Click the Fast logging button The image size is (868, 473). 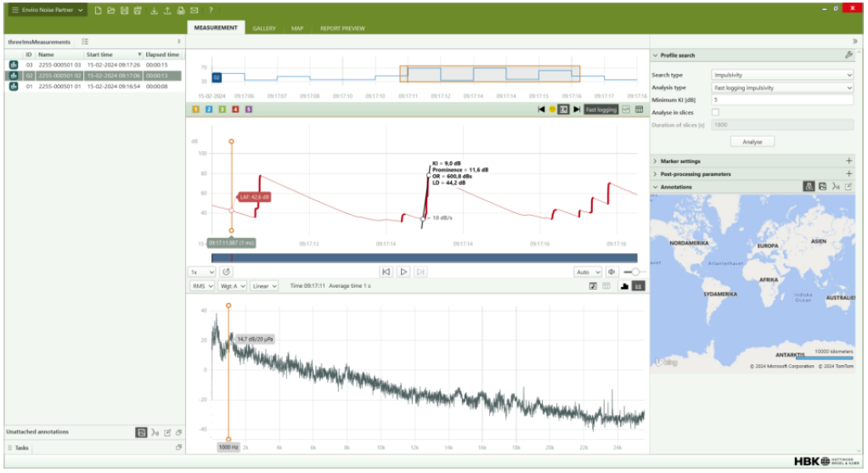point(600,110)
